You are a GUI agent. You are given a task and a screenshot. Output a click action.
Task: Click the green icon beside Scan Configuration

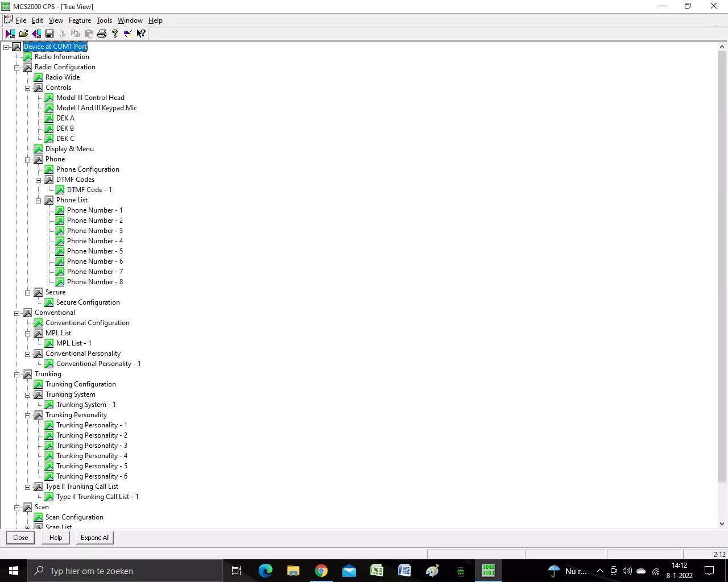tap(38, 517)
